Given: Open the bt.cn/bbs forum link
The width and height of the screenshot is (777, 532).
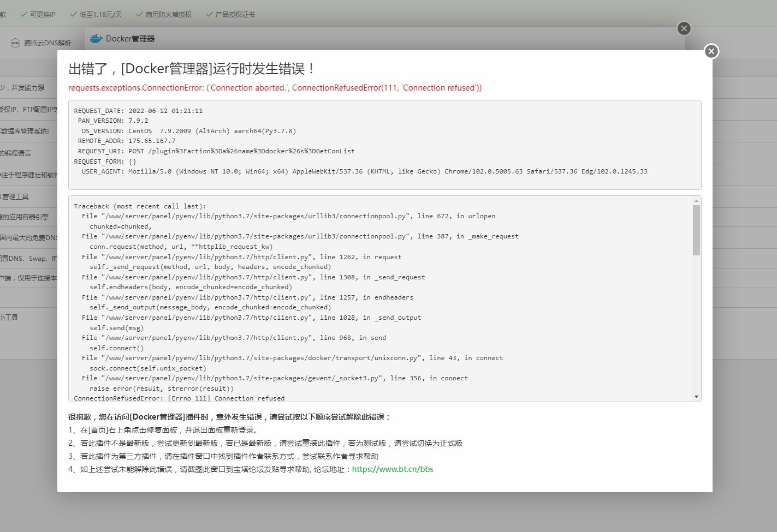Looking at the screenshot, I should 393,469.
